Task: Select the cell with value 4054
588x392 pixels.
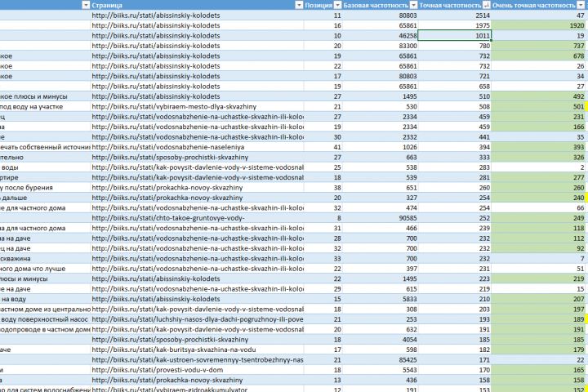Action: tap(380, 340)
